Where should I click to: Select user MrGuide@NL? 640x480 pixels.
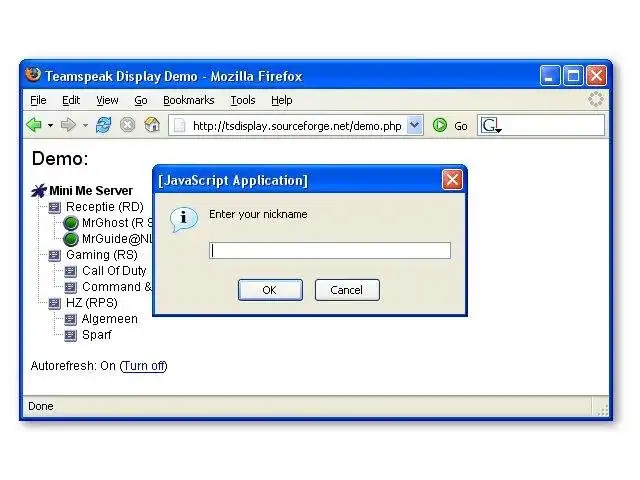(117, 239)
